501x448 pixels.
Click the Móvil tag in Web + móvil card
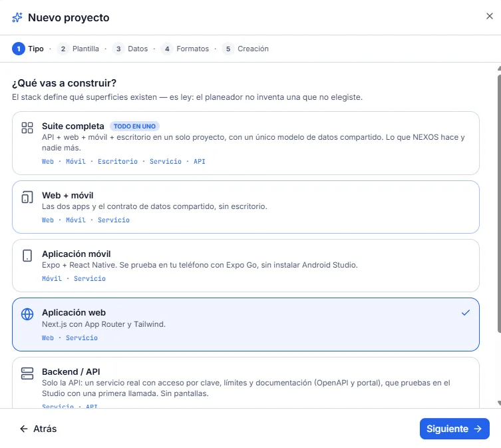click(x=76, y=220)
